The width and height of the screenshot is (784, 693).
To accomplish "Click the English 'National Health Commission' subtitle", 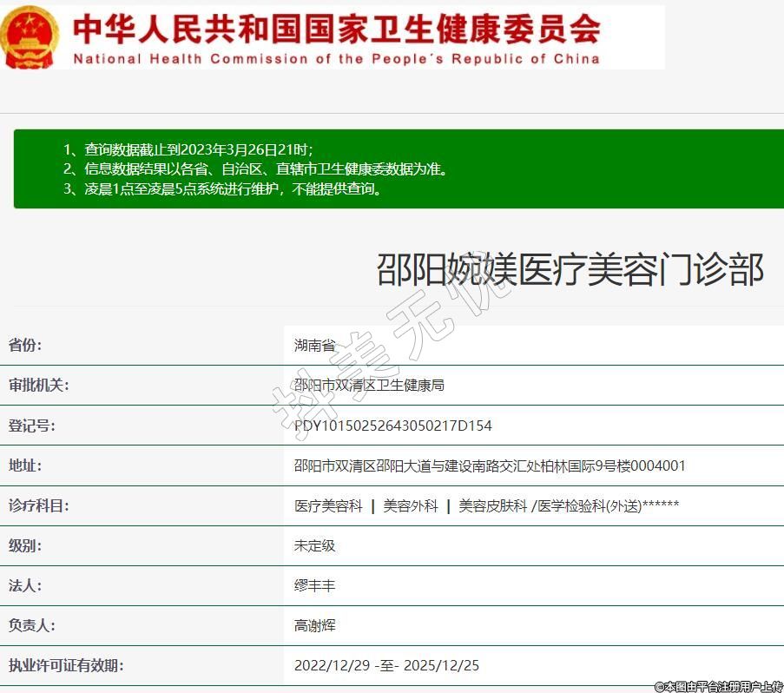I will [x=337, y=59].
